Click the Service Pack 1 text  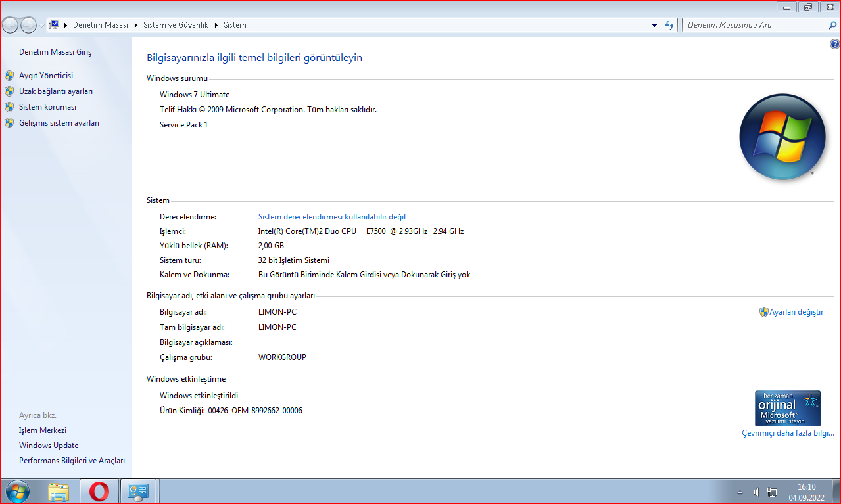click(183, 125)
